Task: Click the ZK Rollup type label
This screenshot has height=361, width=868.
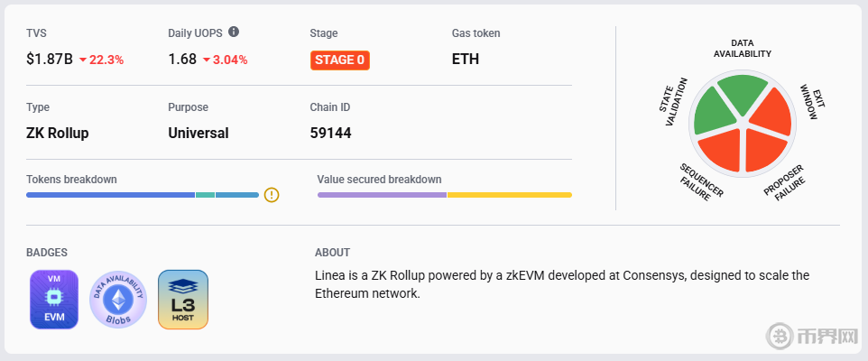Action: point(58,133)
